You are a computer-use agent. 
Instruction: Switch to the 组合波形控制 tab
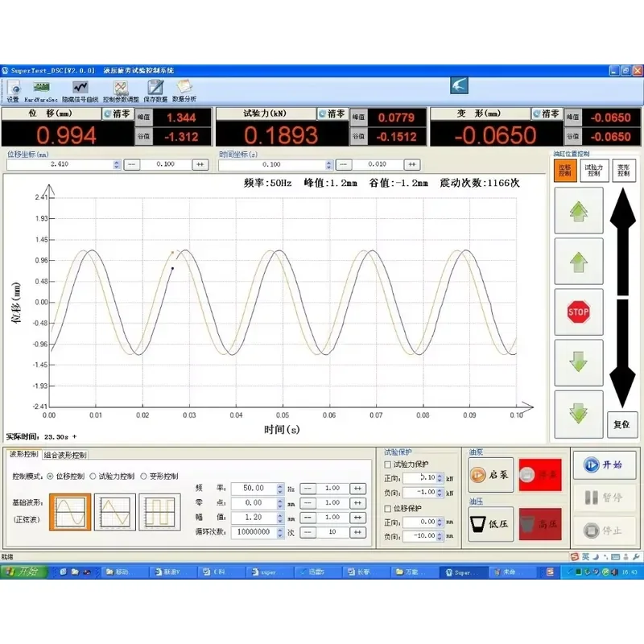[x=65, y=455]
